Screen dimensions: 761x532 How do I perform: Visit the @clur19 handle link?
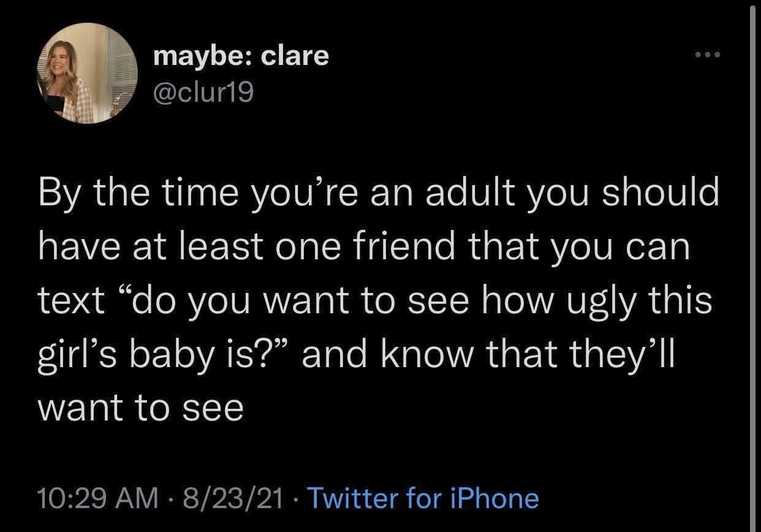coord(203,93)
